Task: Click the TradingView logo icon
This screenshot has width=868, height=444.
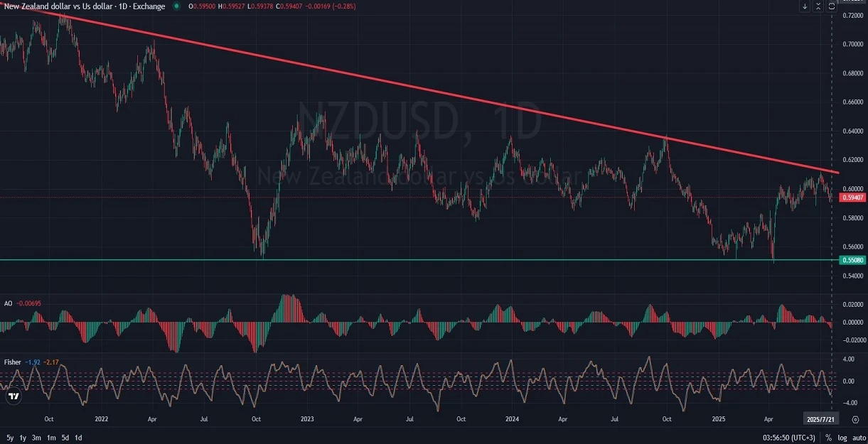Action: pos(12,396)
